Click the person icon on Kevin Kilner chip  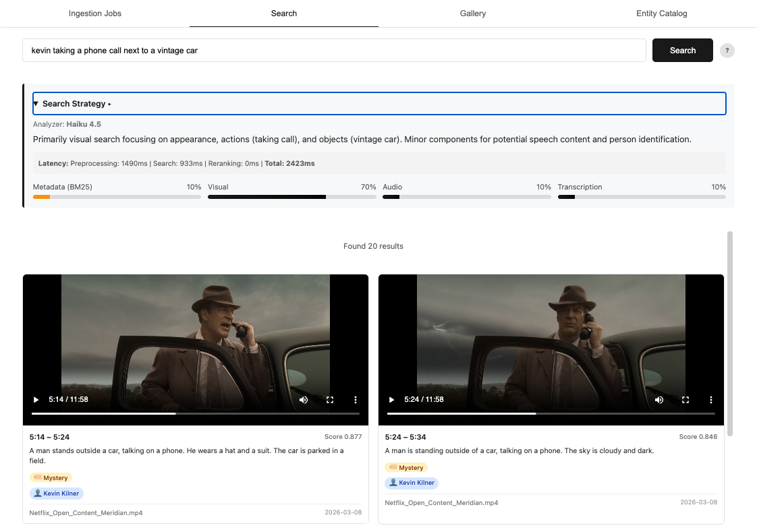37,493
